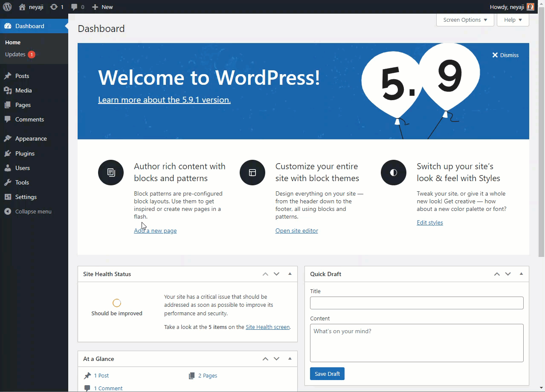
Task: Move Site Health Status box up
Action: click(x=265, y=274)
